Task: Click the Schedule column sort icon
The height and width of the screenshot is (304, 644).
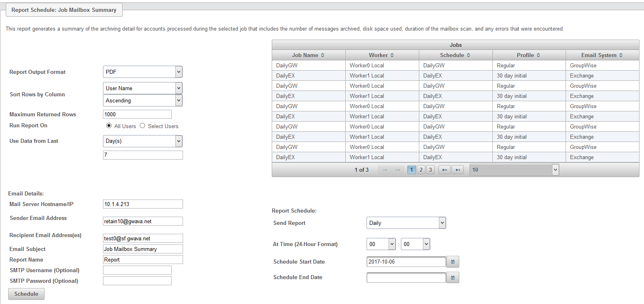Action: (x=468, y=55)
